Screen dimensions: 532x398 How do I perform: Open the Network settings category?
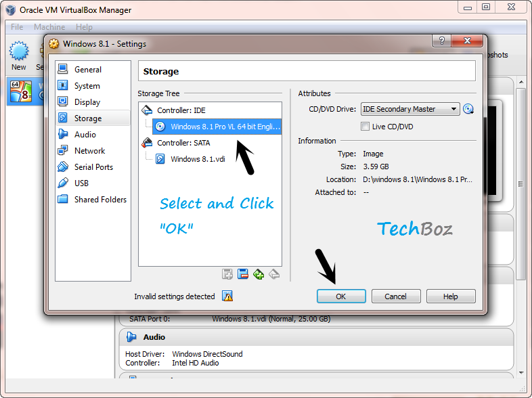click(89, 151)
